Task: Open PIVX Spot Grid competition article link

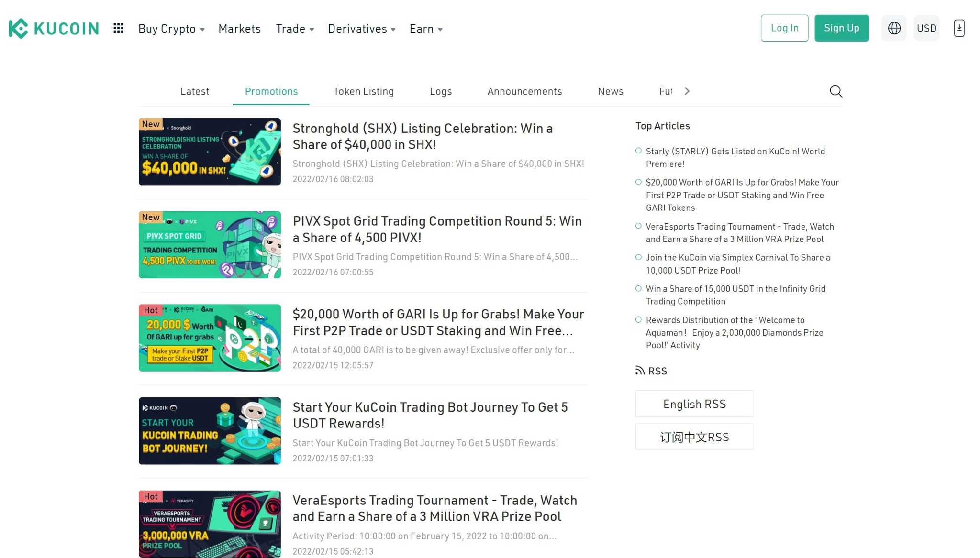Action: coord(437,229)
